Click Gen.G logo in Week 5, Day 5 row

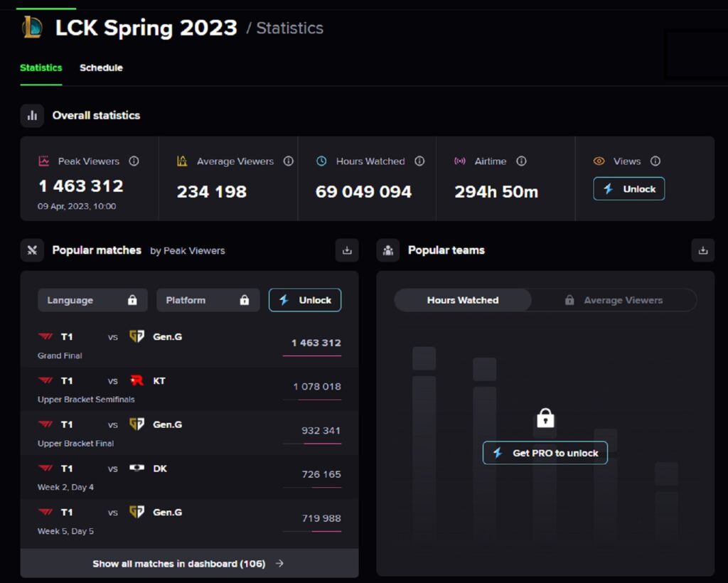click(136, 512)
